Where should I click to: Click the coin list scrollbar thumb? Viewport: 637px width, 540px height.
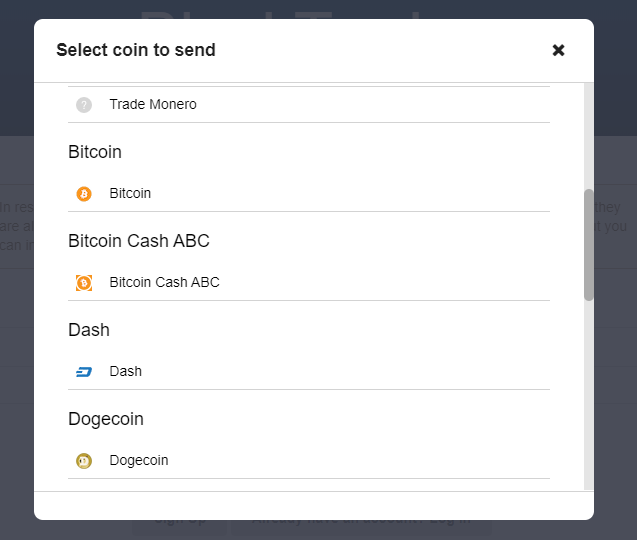coord(589,245)
